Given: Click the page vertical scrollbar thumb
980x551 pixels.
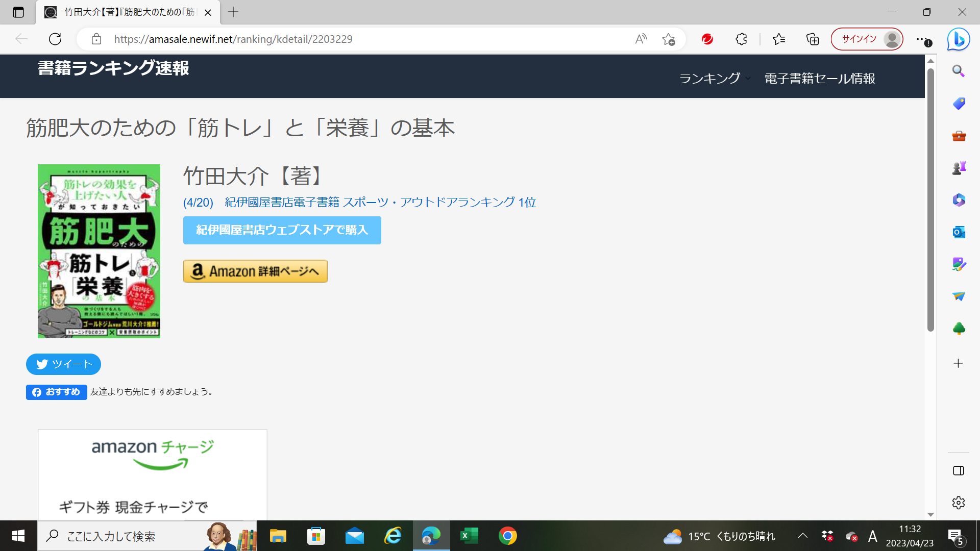Looking at the screenshot, I should pyautogui.click(x=930, y=199).
